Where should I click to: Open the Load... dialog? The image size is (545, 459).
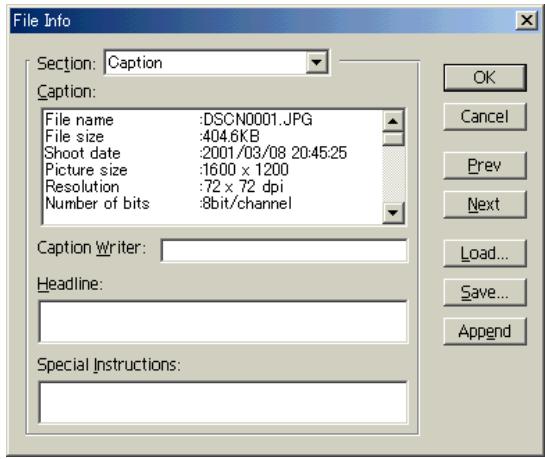[x=485, y=253]
